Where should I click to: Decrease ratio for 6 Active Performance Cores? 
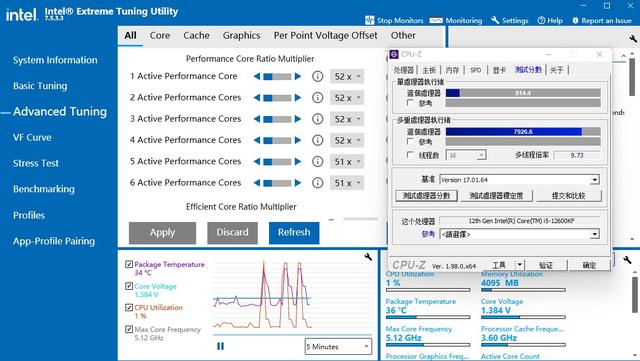coord(257,183)
